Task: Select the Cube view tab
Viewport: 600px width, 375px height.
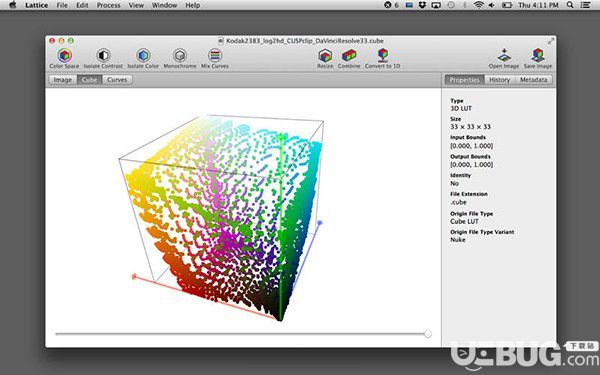Action: pos(90,80)
